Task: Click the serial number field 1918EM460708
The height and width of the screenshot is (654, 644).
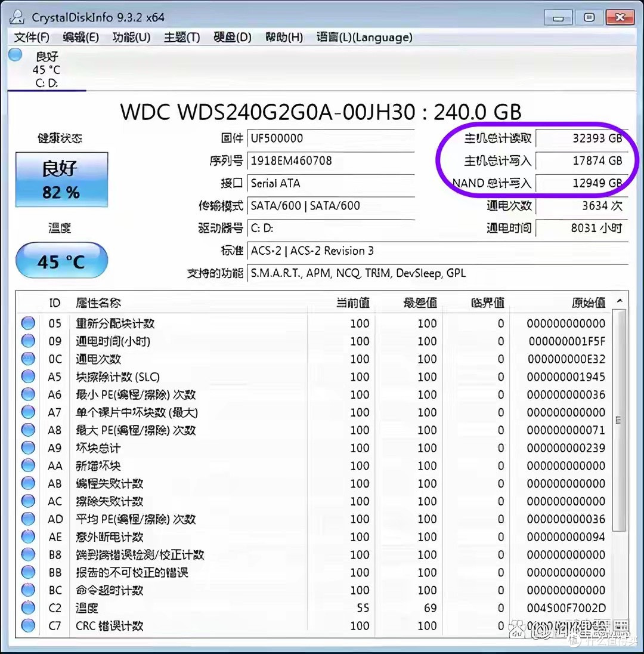Action: coord(331,161)
